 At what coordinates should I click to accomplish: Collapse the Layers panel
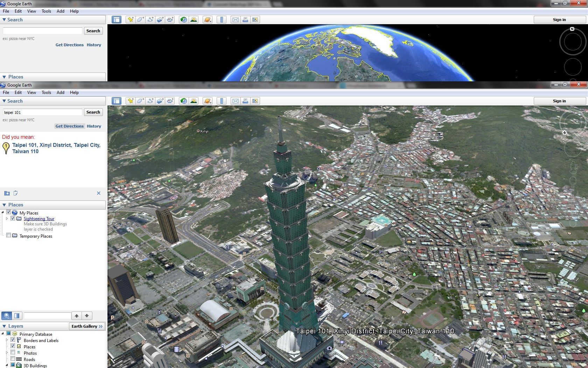[4, 326]
